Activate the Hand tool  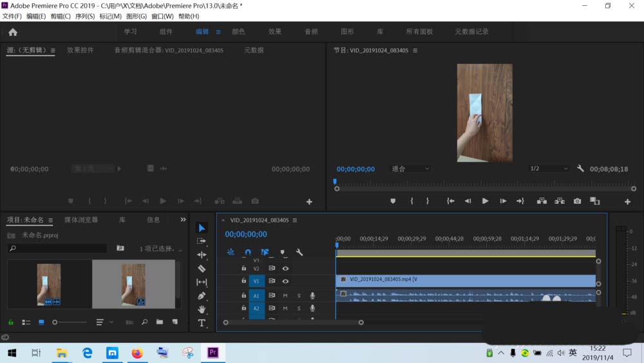point(202,309)
